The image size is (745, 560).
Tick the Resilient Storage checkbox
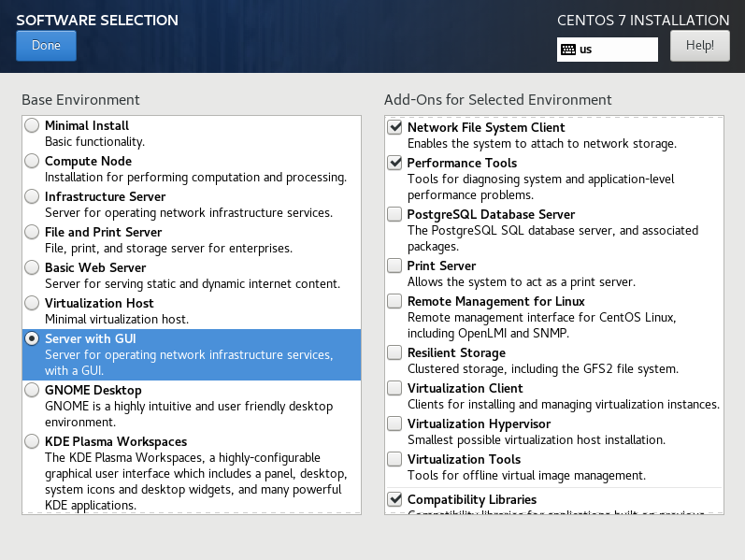394,352
